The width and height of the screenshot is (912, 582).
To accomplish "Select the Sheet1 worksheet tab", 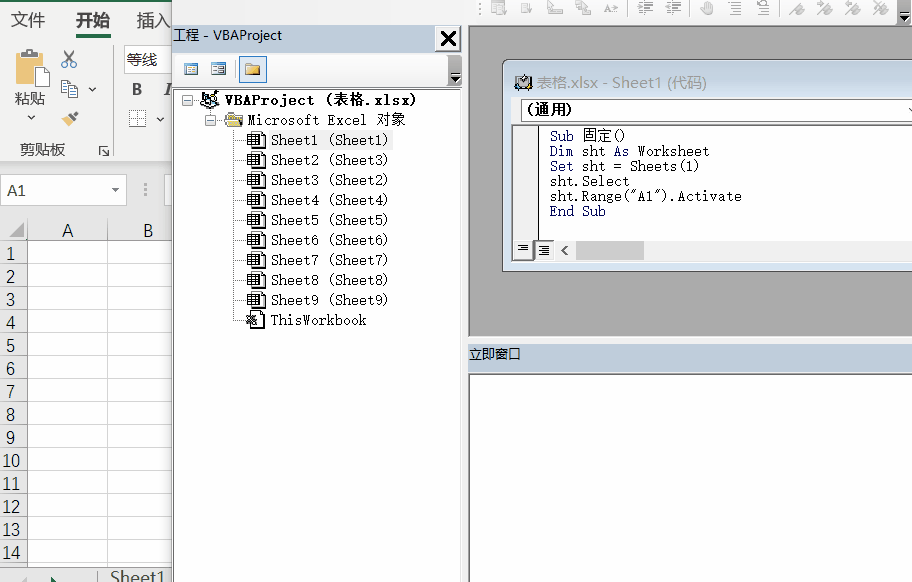I will tap(137, 576).
